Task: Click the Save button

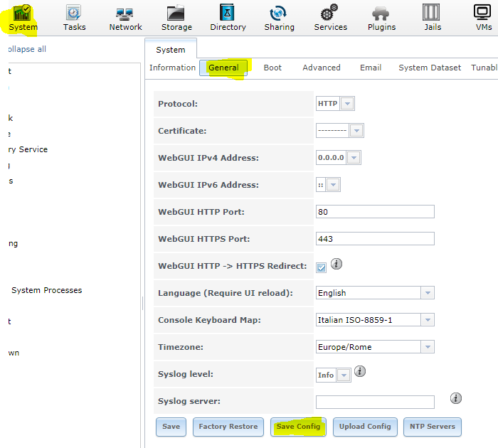Action: 171,427
